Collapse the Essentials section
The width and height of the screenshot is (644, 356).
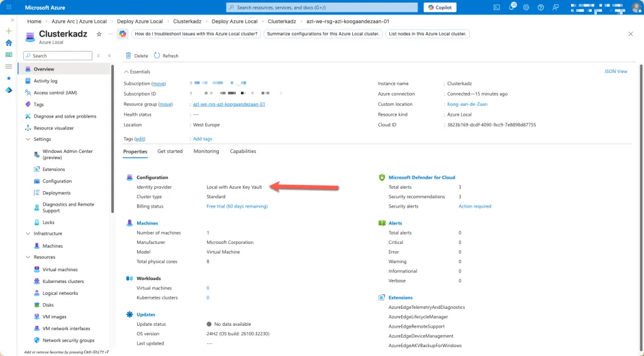click(126, 72)
